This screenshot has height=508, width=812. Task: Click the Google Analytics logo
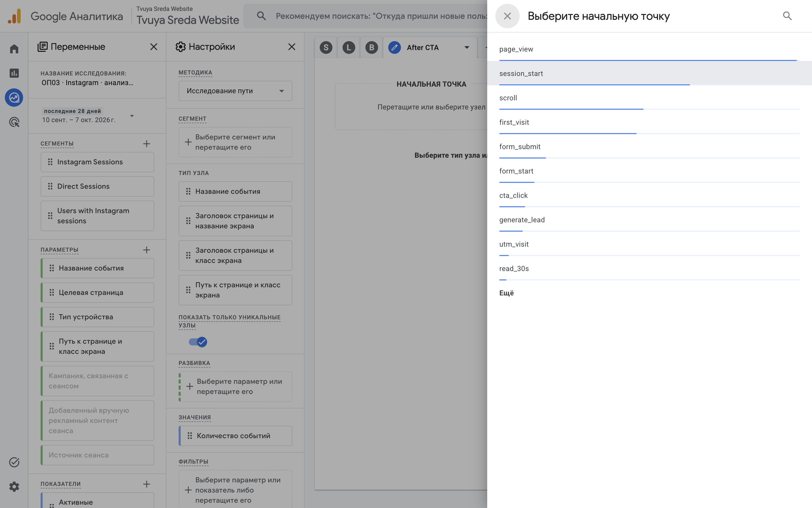tap(14, 16)
